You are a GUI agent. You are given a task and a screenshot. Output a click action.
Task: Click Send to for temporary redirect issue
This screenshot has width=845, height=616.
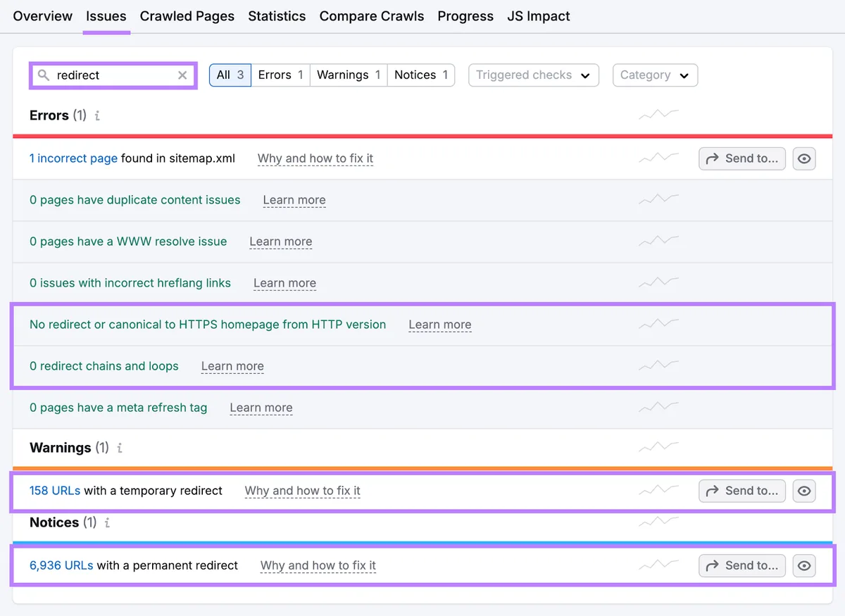[x=742, y=491]
